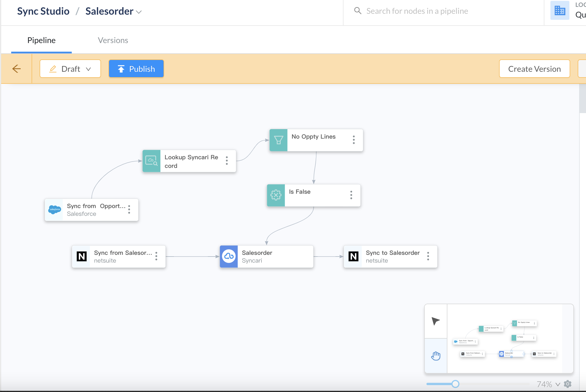Switch to the Versions tab
Image resolution: width=586 pixels, height=392 pixels.
tap(113, 40)
